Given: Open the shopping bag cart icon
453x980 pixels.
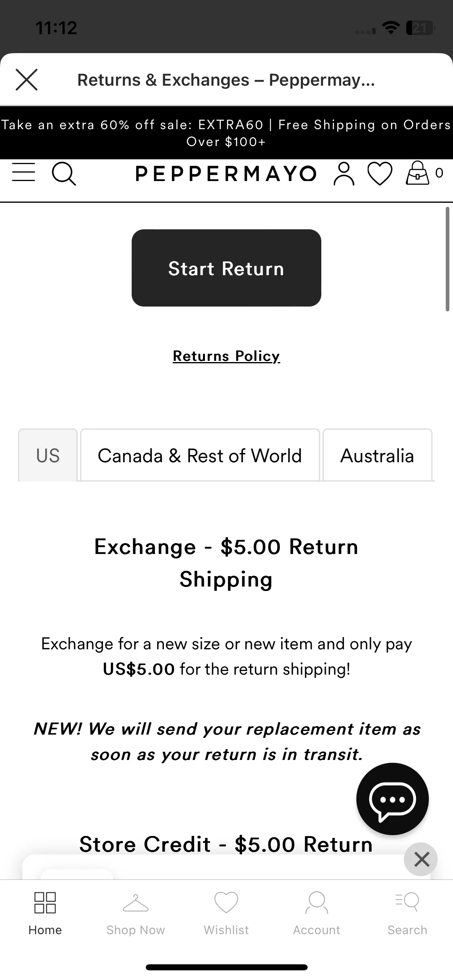Looking at the screenshot, I should 417,173.
